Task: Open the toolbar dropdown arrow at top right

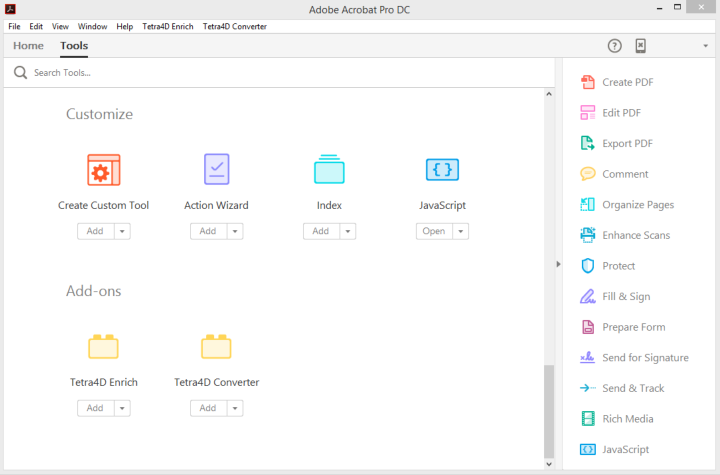Action: pyautogui.click(x=706, y=46)
